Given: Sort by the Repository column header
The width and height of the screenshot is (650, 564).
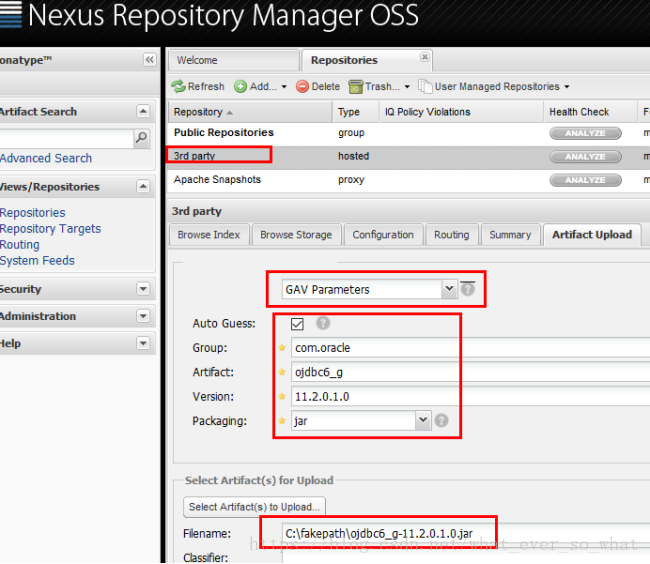Looking at the screenshot, I should [250, 112].
